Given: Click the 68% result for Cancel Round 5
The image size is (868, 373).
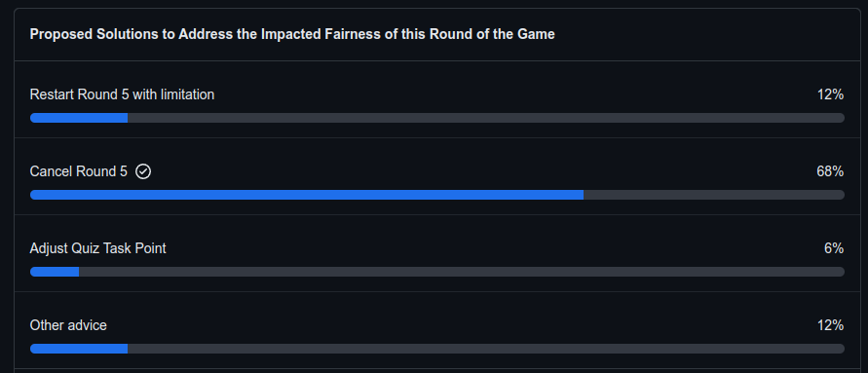Looking at the screenshot, I should pos(830,172).
